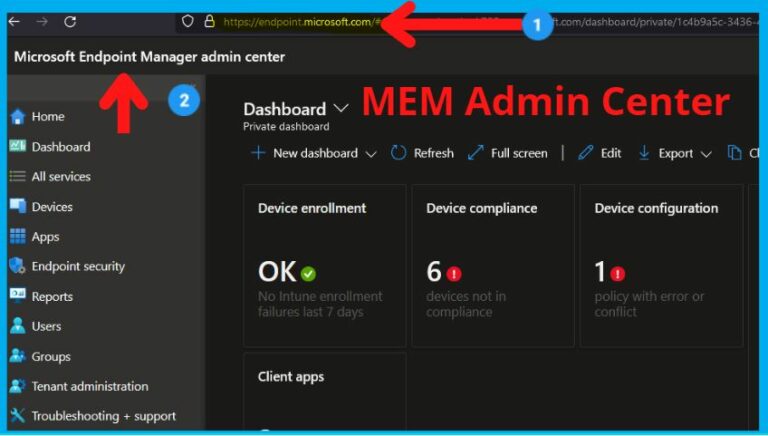768x436 pixels.
Task: Open the Device enrollment tile title
Action: [312, 208]
